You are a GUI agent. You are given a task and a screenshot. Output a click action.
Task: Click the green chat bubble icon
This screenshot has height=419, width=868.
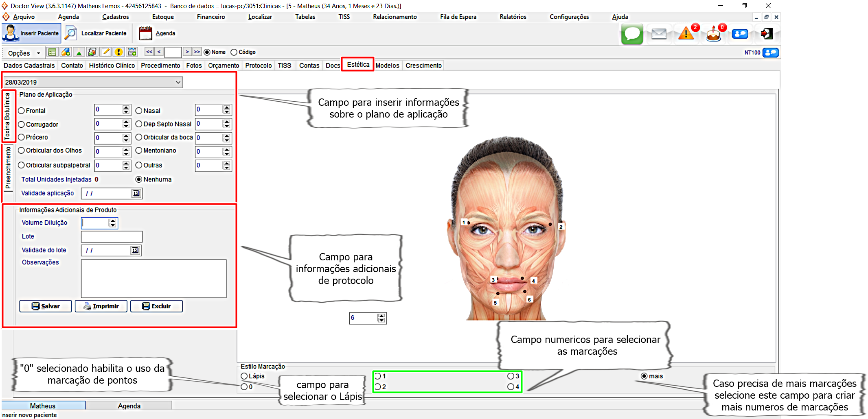[632, 34]
